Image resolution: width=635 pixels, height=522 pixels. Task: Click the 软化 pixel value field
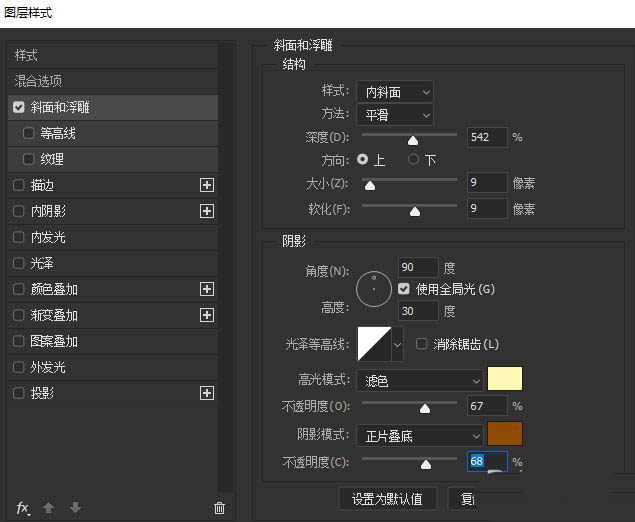(x=487, y=209)
